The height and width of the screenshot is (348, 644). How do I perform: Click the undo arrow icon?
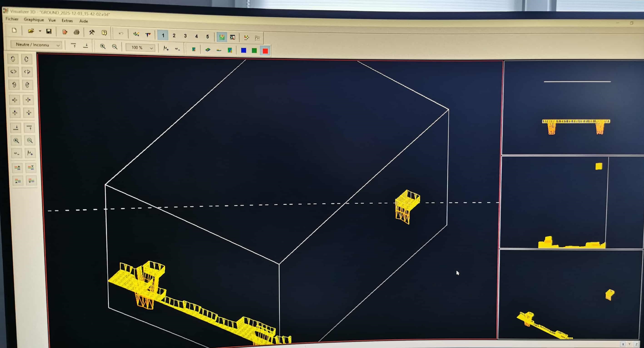click(121, 34)
